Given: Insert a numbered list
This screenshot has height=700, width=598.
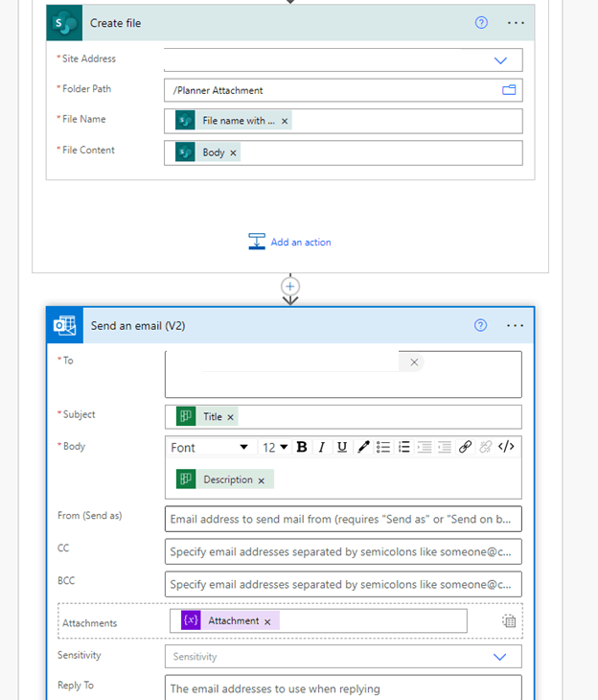Looking at the screenshot, I should [403, 447].
